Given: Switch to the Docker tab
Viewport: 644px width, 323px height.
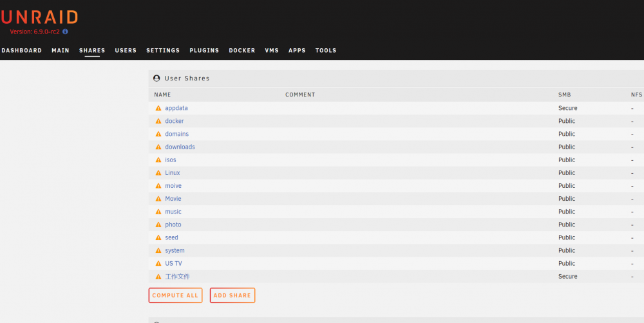Looking at the screenshot, I should (x=242, y=50).
